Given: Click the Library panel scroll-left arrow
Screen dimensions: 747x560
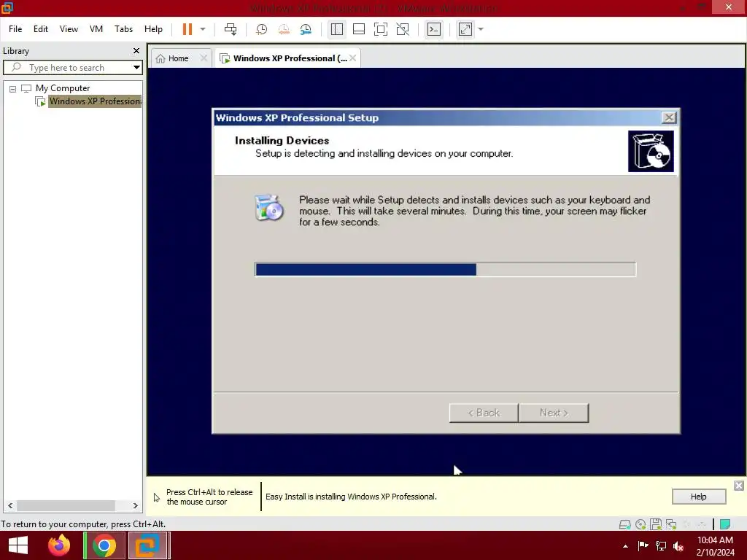Looking at the screenshot, I should coord(10,505).
